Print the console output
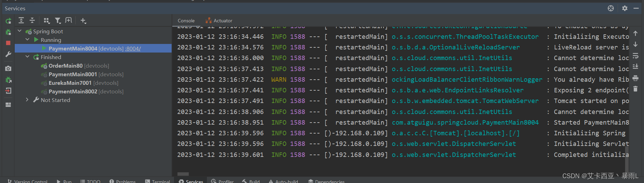Screen dimensions: 644x183 (635, 78)
